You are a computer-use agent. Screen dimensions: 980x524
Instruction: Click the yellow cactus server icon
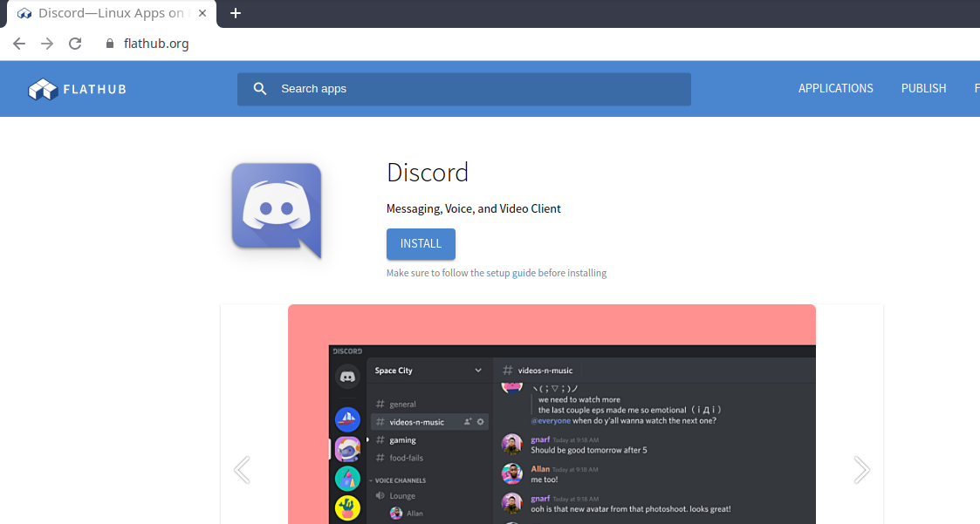point(346,510)
